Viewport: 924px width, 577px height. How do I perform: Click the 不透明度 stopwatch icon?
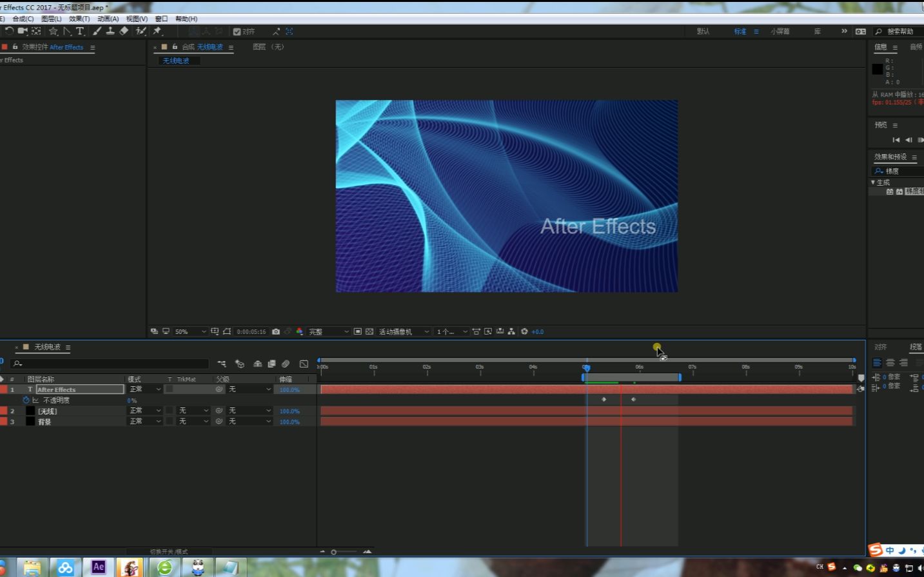[x=26, y=400]
